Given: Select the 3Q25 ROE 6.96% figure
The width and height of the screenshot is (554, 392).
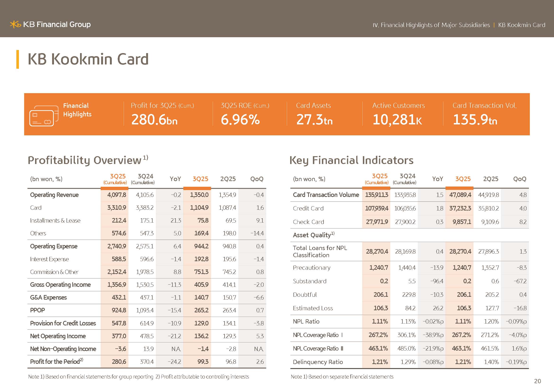Looking at the screenshot, I should pos(240,119).
